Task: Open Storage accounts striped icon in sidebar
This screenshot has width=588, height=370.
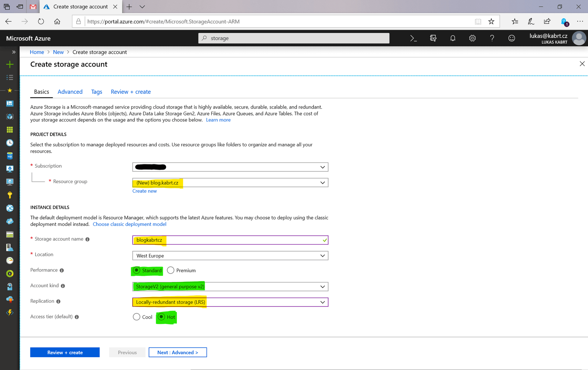Action: click(10, 234)
